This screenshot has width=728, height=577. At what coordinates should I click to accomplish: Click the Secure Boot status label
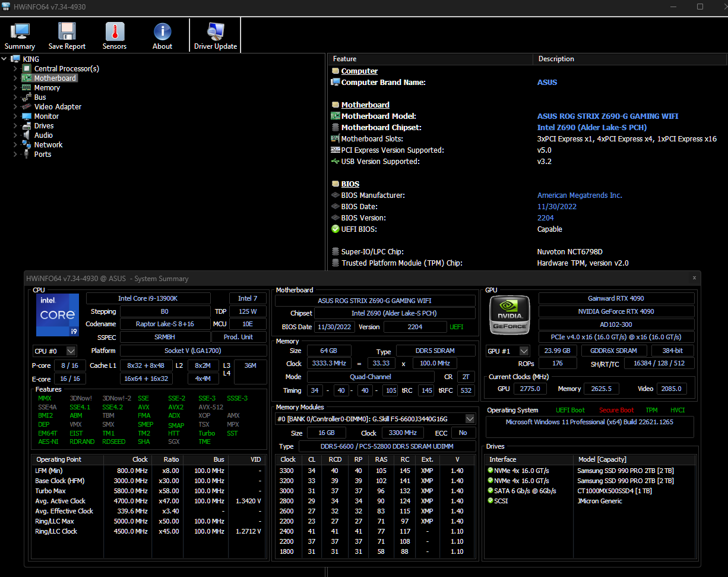tap(616, 410)
